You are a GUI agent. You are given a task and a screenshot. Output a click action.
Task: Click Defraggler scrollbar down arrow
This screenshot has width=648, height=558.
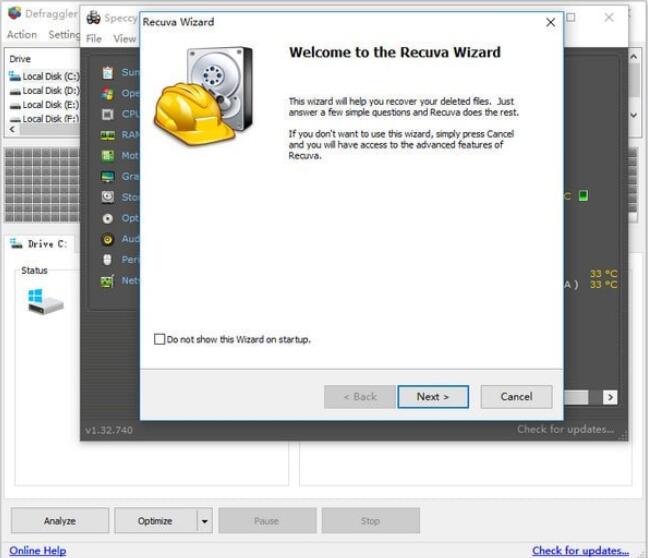634,115
